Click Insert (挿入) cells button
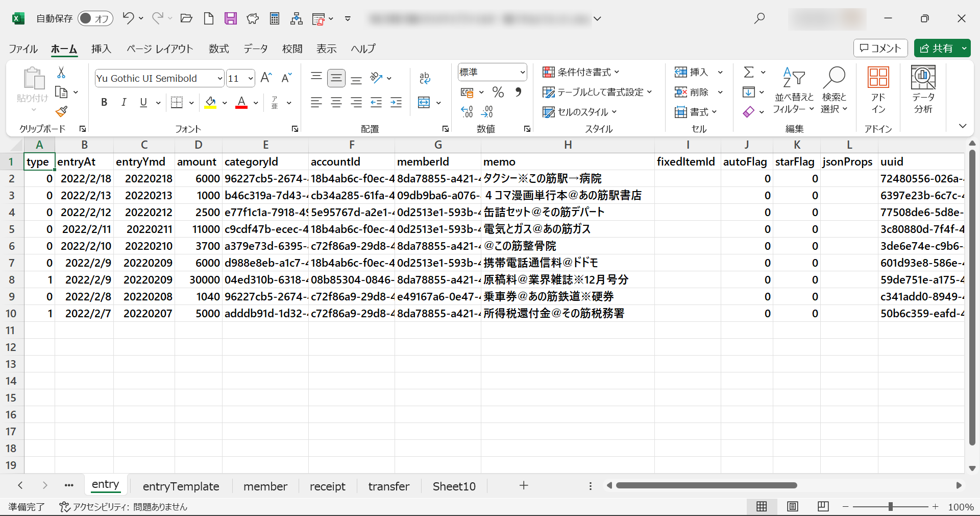Image resolution: width=980 pixels, height=516 pixels. pyautogui.click(x=691, y=72)
